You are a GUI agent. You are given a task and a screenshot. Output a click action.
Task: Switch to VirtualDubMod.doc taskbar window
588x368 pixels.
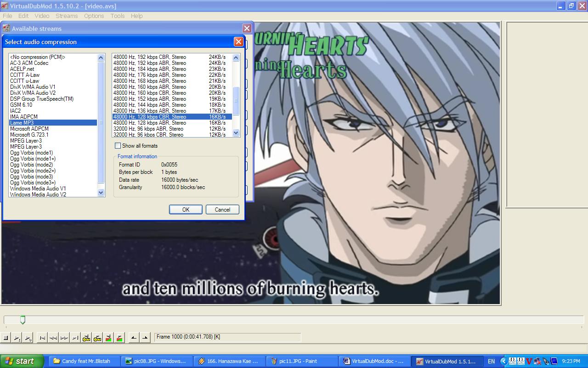(x=374, y=361)
